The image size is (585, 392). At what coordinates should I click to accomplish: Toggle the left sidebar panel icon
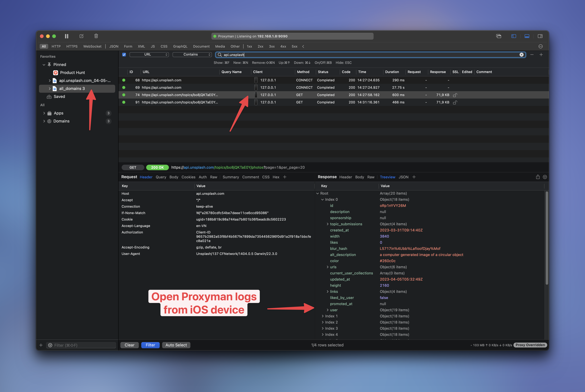coord(514,36)
